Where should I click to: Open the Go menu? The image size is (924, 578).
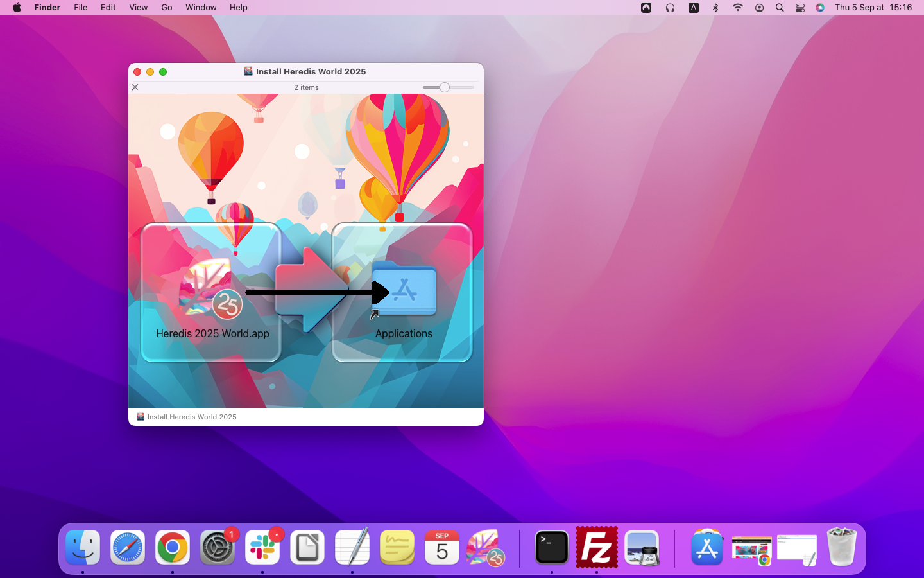click(167, 8)
